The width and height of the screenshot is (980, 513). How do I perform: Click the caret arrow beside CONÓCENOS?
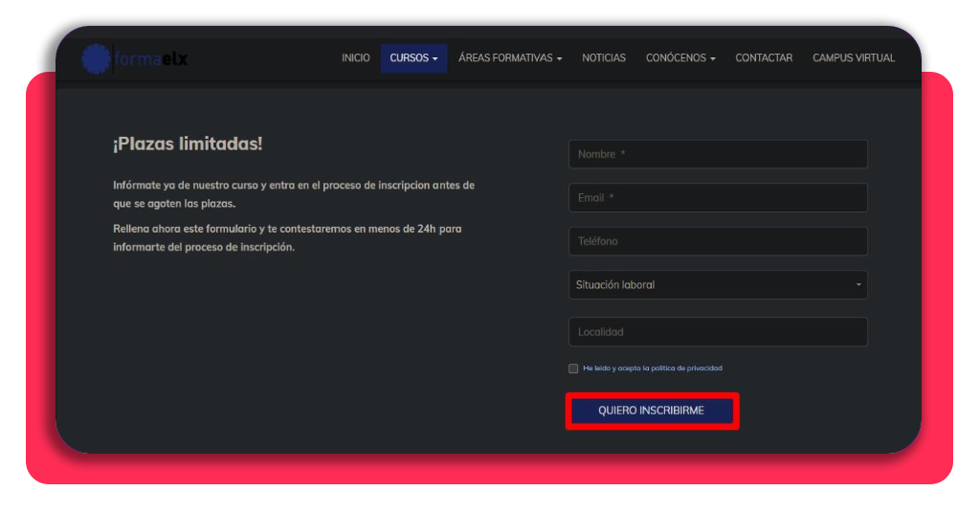point(712,58)
